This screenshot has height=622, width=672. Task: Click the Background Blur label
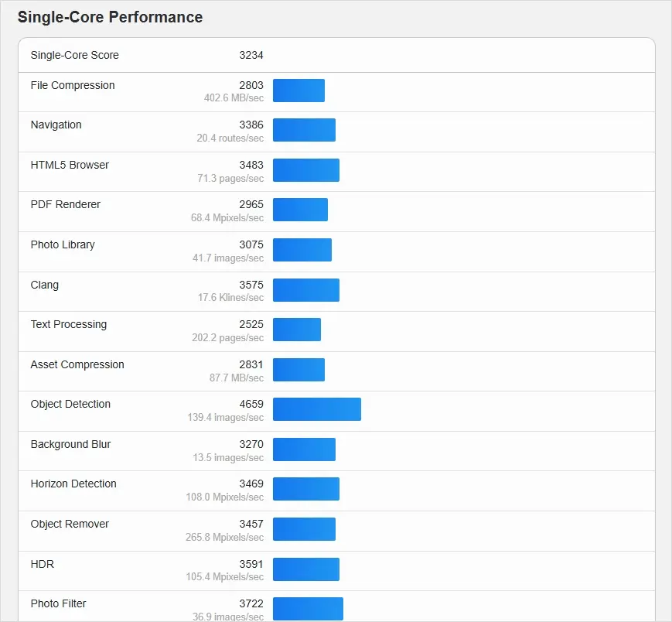(x=70, y=444)
